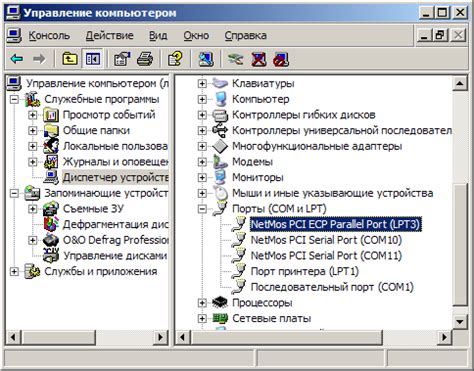Click the Сетевые платы card icon
Screen dimensions: 474x371
[x=220, y=318]
